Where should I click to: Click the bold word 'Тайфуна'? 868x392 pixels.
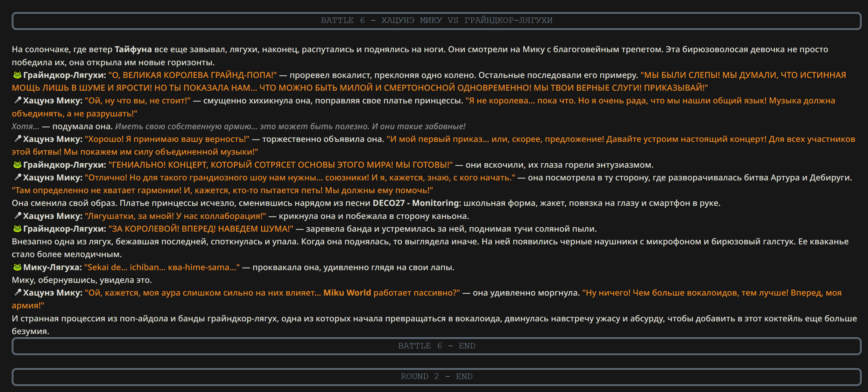point(133,50)
